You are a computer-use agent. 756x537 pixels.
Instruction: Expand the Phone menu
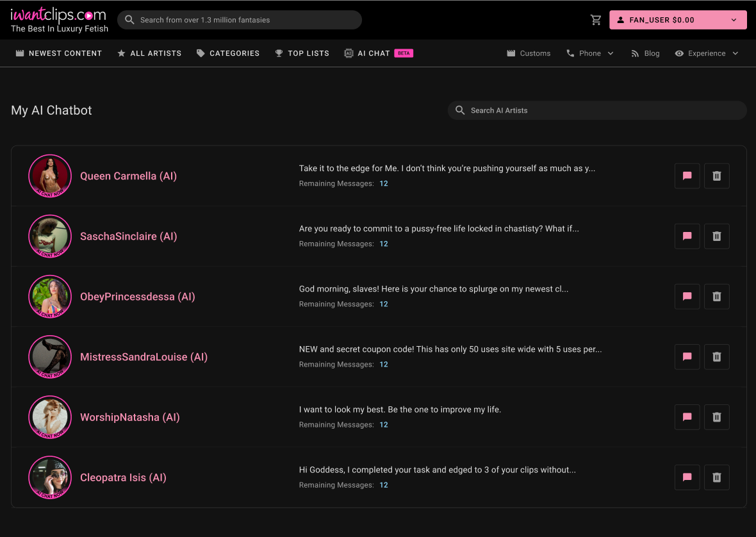coord(589,53)
